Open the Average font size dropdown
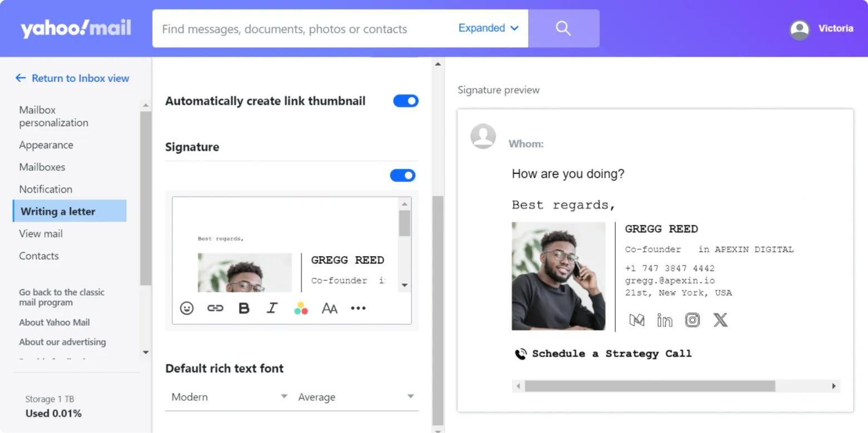The image size is (868, 433). click(356, 397)
